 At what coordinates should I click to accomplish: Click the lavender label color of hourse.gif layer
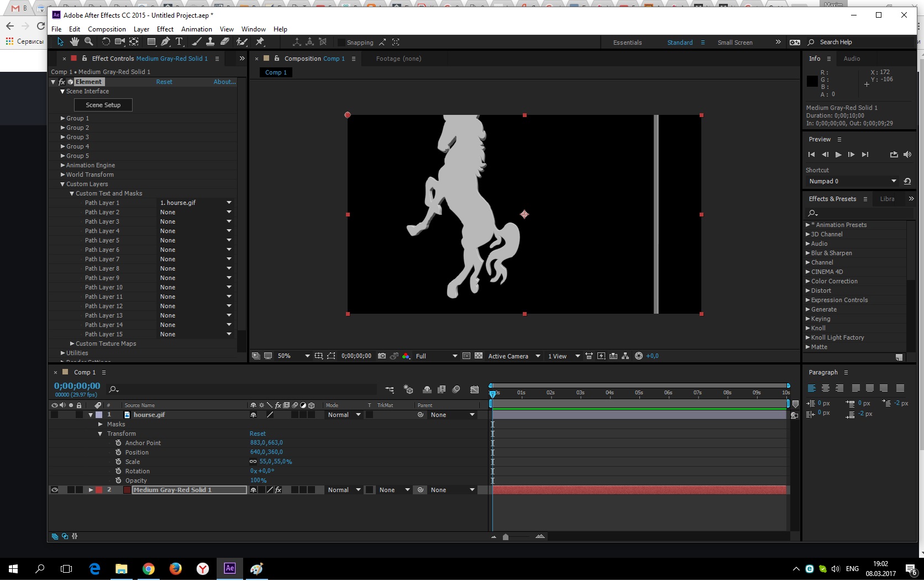99,415
